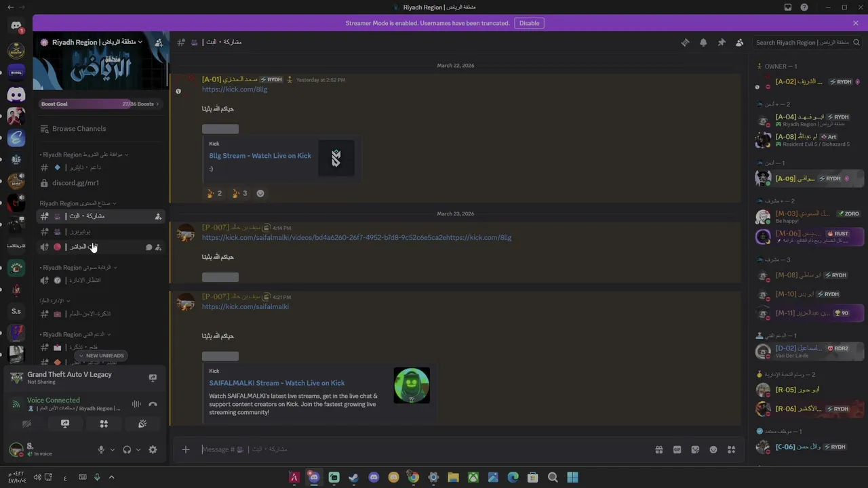This screenshot has width=868, height=488.
Task: Open chat icon on the hovered voice channel
Action: pos(149,247)
